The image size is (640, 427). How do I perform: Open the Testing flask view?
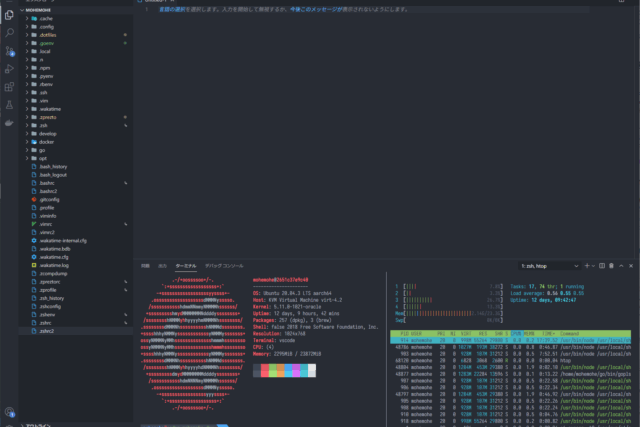[9, 105]
